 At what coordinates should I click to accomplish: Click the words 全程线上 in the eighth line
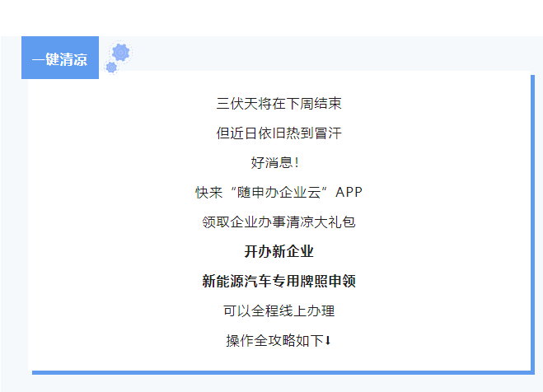point(279,311)
